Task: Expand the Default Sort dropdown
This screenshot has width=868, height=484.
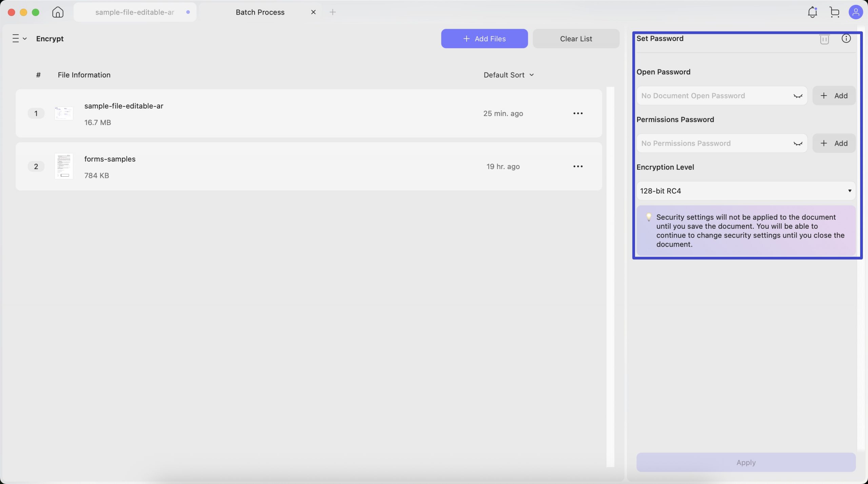Action: pyautogui.click(x=509, y=75)
